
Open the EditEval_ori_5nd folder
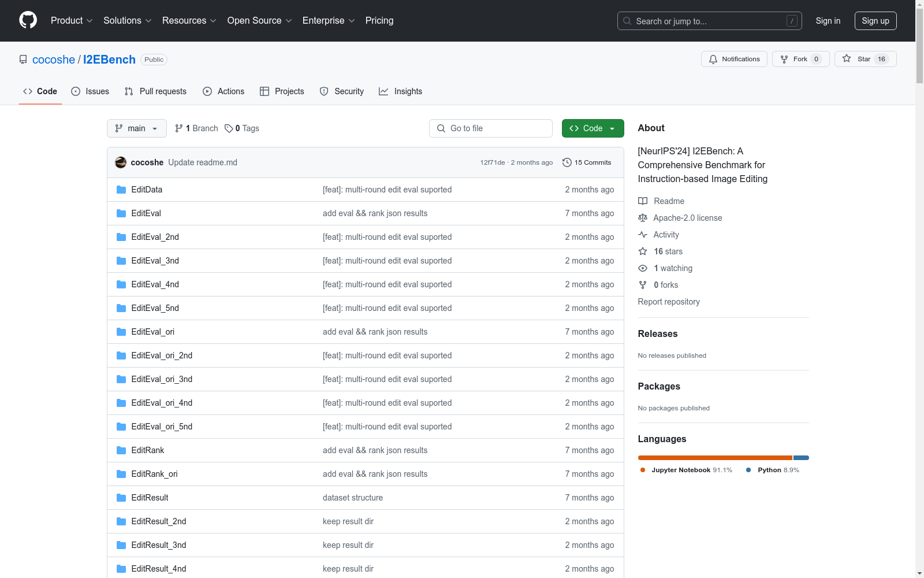pyautogui.click(x=162, y=427)
